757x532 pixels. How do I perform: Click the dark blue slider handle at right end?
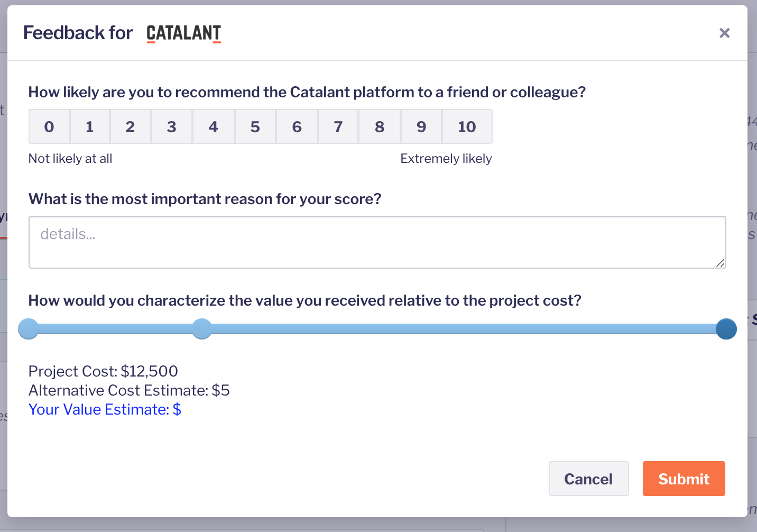pyautogui.click(x=726, y=329)
